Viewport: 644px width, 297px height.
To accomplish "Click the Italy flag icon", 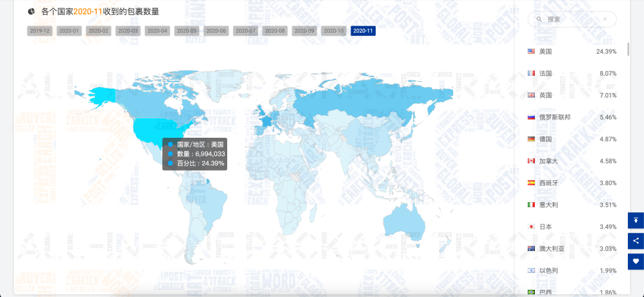I will click(x=531, y=205).
